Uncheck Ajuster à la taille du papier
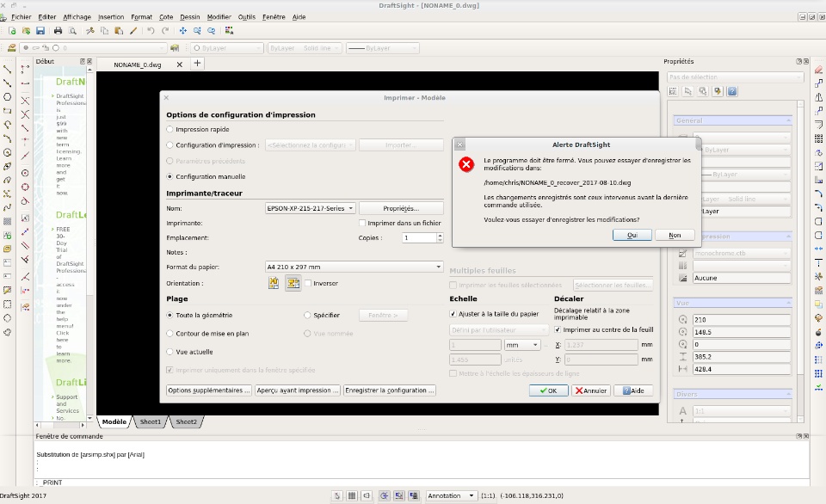The width and height of the screenshot is (826, 504). (453, 314)
